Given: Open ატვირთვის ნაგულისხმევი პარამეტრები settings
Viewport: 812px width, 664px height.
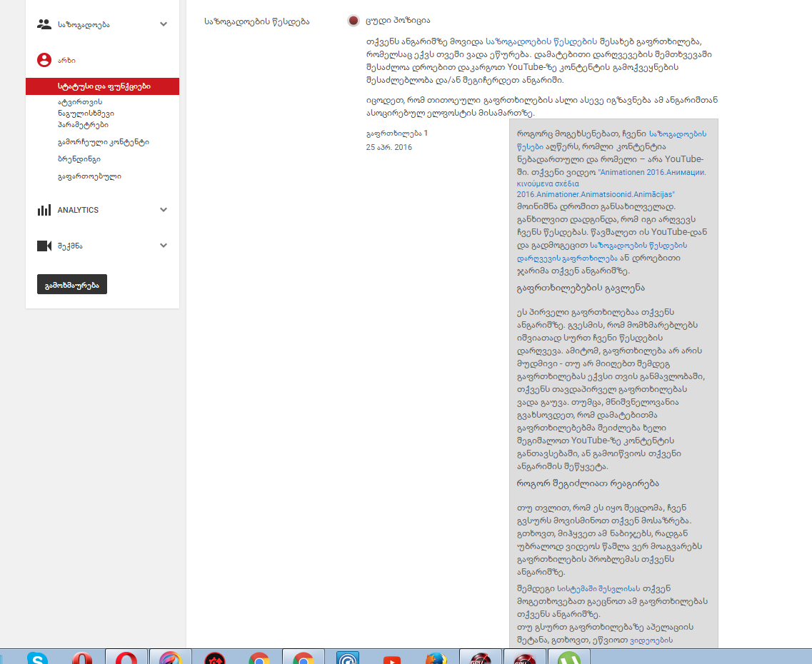Looking at the screenshot, I should point(86,114).
